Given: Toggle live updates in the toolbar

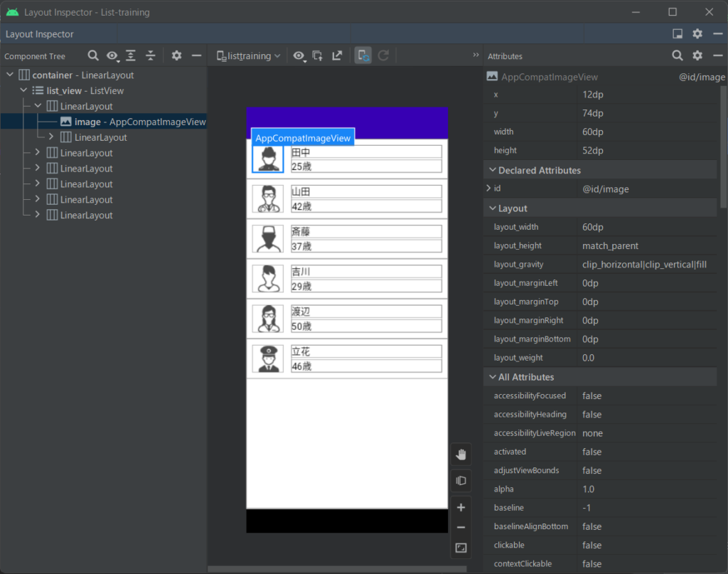Looking at the screenshot, I should [x=363, y=55].
